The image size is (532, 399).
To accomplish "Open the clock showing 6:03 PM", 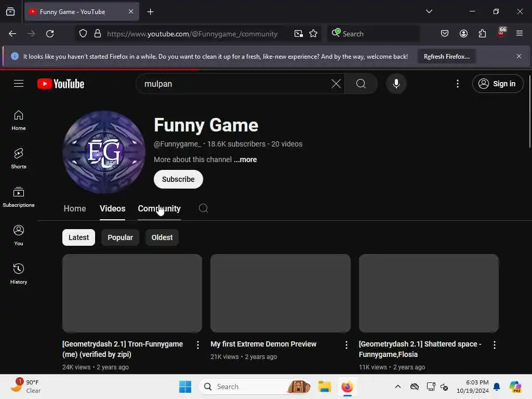I will [x=472, y=387].
